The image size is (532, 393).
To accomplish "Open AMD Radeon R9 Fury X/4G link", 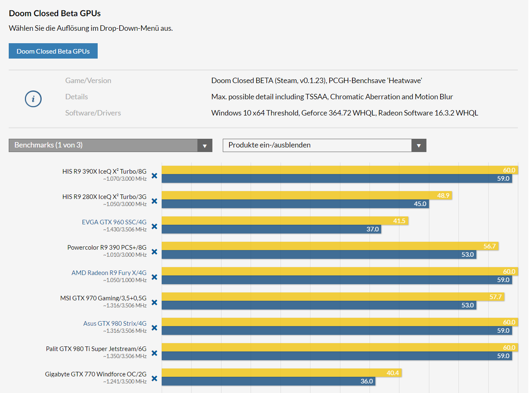I will tap(109, 273).
